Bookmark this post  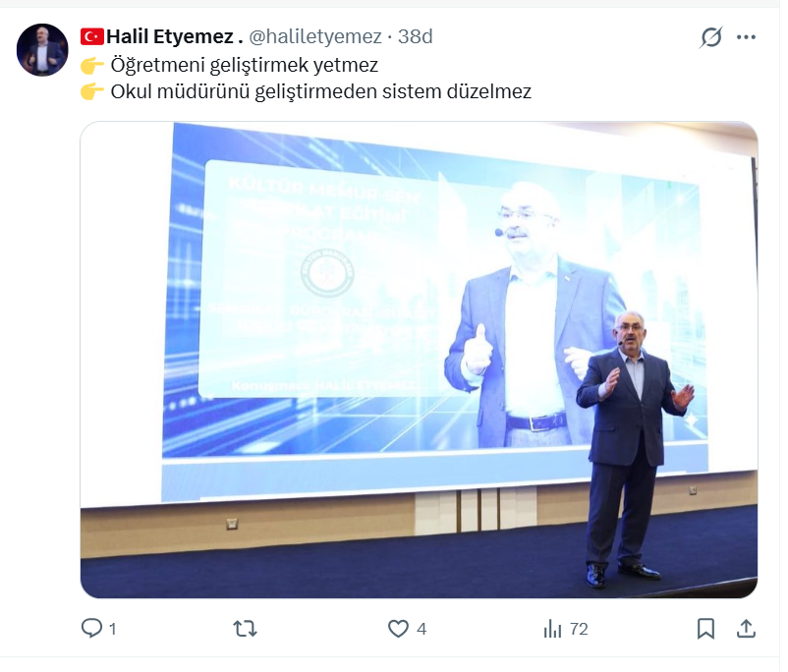705,628
